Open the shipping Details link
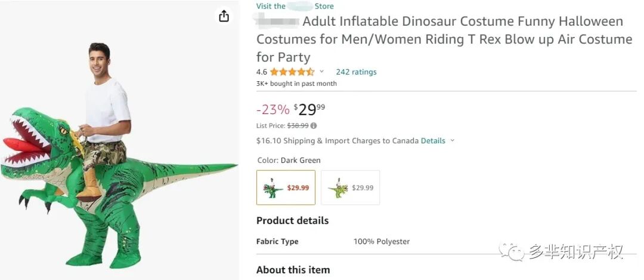The width and height of the screenshot is (644, 280). 433,141
